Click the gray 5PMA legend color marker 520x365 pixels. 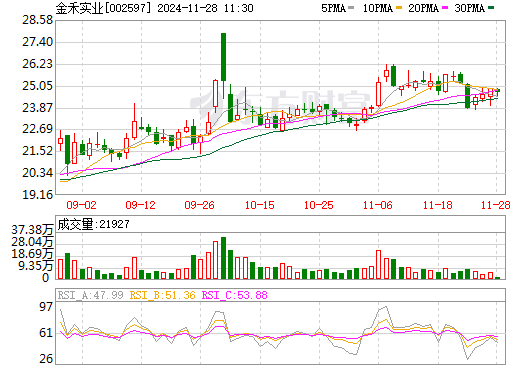pyautogui.click(x=351, y=8)
